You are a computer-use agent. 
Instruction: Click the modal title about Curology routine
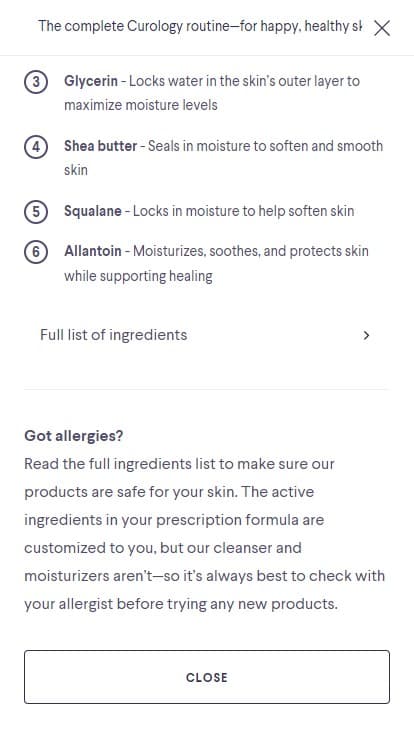coord(200,27)
